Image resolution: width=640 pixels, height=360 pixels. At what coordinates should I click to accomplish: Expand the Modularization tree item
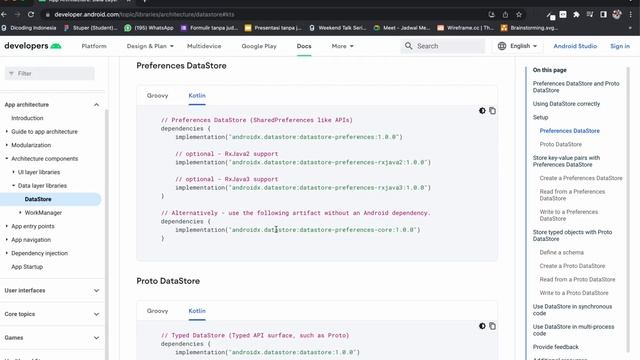point(7,145)
